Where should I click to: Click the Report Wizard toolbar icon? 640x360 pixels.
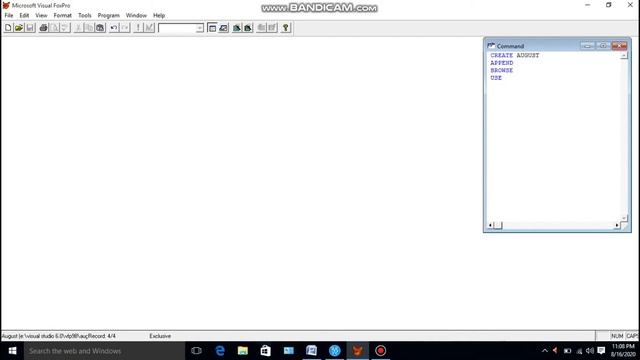coord(248,28)
